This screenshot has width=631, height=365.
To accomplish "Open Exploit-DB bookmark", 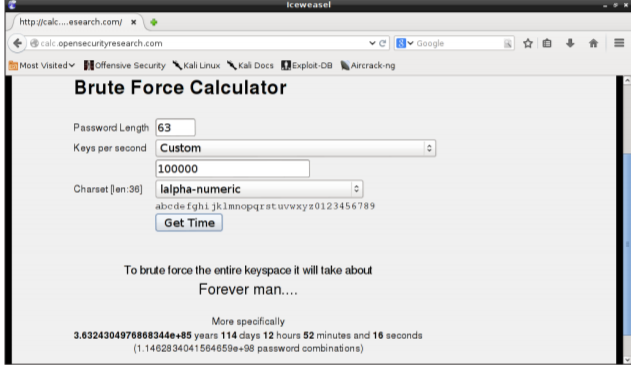I will tap(307, 65).
